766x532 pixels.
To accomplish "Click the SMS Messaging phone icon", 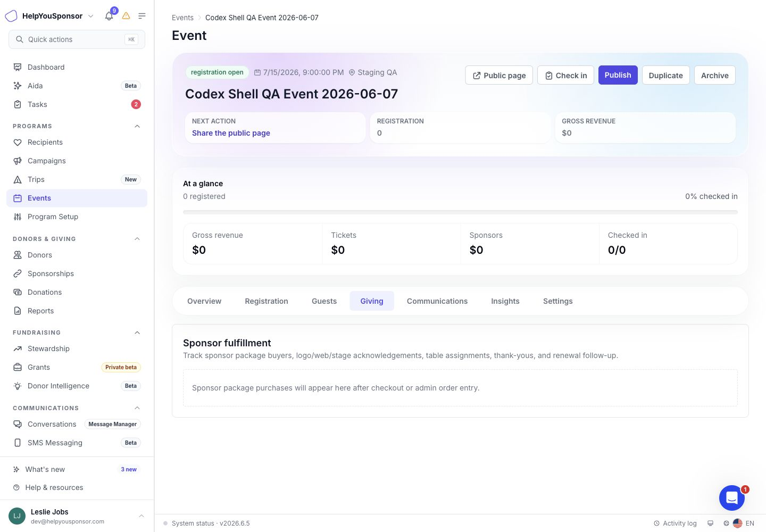I will pos(18,443).
